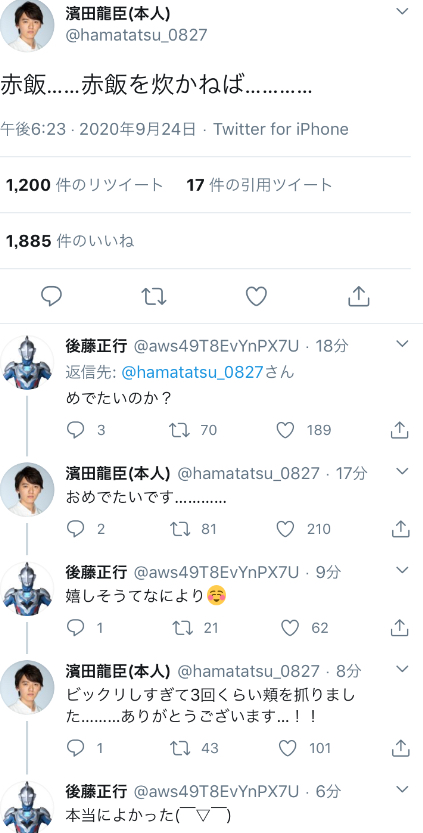Retweet the main 赤飯 tweet
The image size is (423, 833).
pyautogui.click(x=154, y=296)
